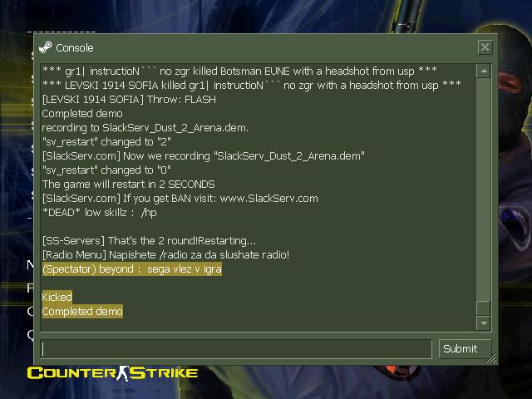Click the console scrollbar down arrow
This screenshot has width=532, height=399.
click(x=484, y=323)
